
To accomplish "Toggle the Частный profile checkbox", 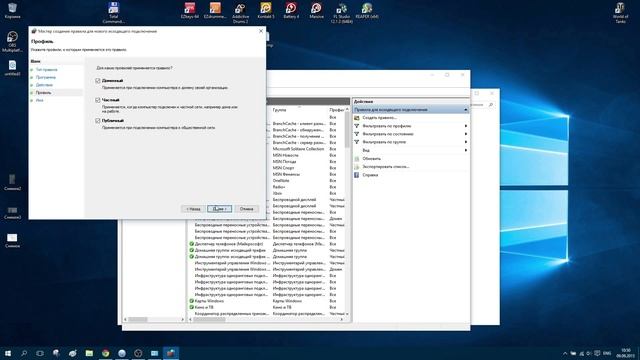I will coord(98,100).
